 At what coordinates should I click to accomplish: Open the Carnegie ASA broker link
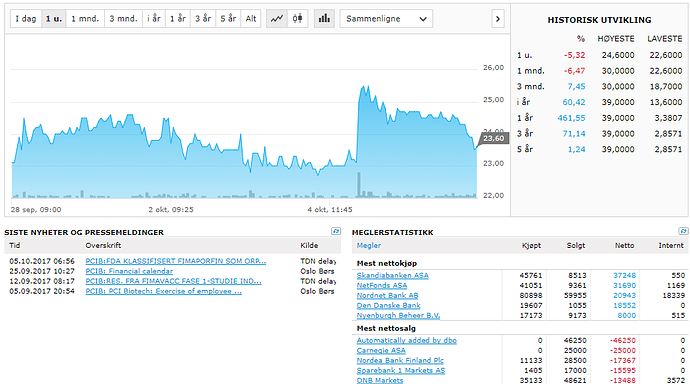381,351
